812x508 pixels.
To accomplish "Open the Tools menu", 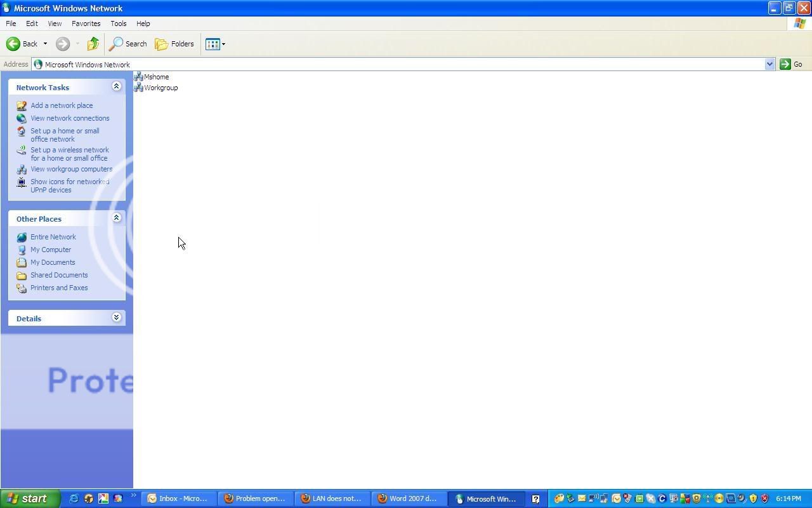I will pyautogui.click(x=118, y=23).
